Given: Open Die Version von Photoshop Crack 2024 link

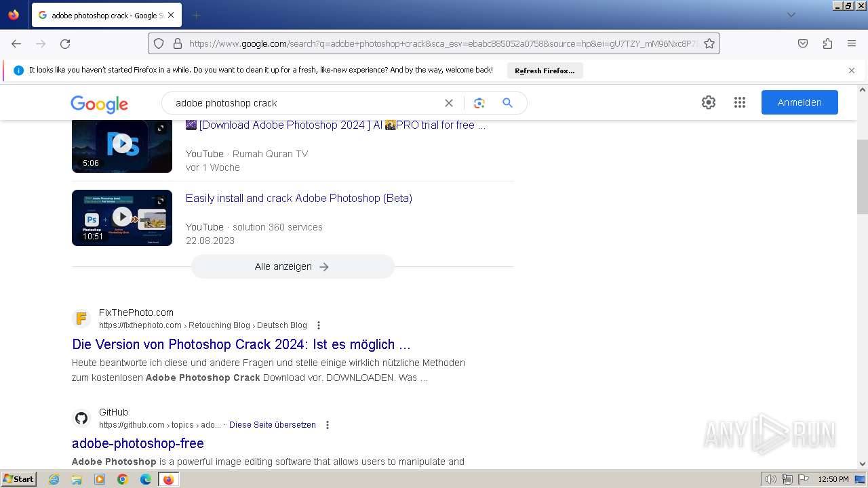Looking at the screenshot, I should 241,344.
